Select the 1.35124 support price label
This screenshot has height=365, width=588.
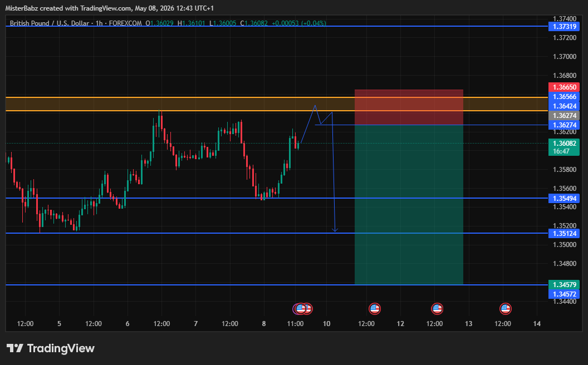(x=564, y=234)
